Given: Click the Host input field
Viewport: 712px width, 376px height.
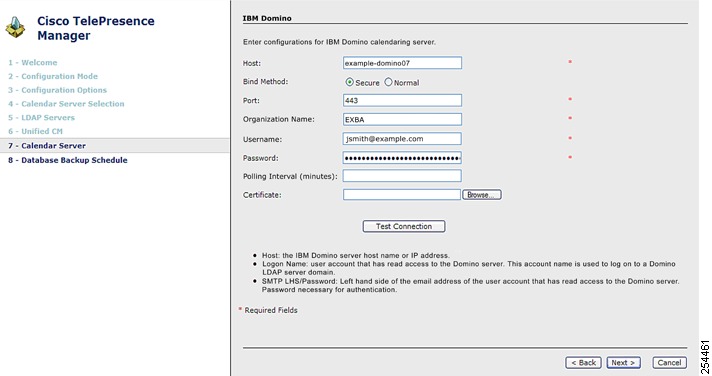Looking at the screenshot, I should (402, 63).
